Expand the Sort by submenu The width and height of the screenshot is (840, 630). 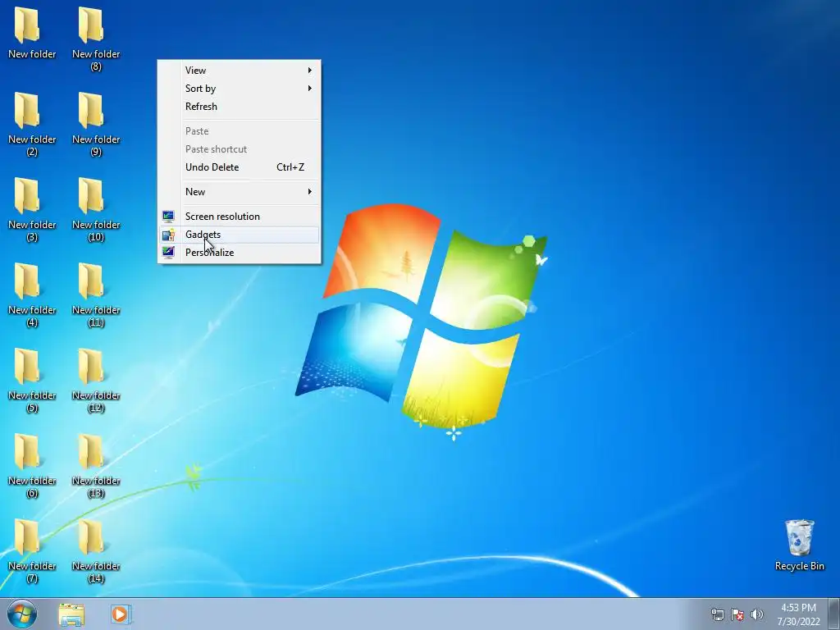(240, 89)
